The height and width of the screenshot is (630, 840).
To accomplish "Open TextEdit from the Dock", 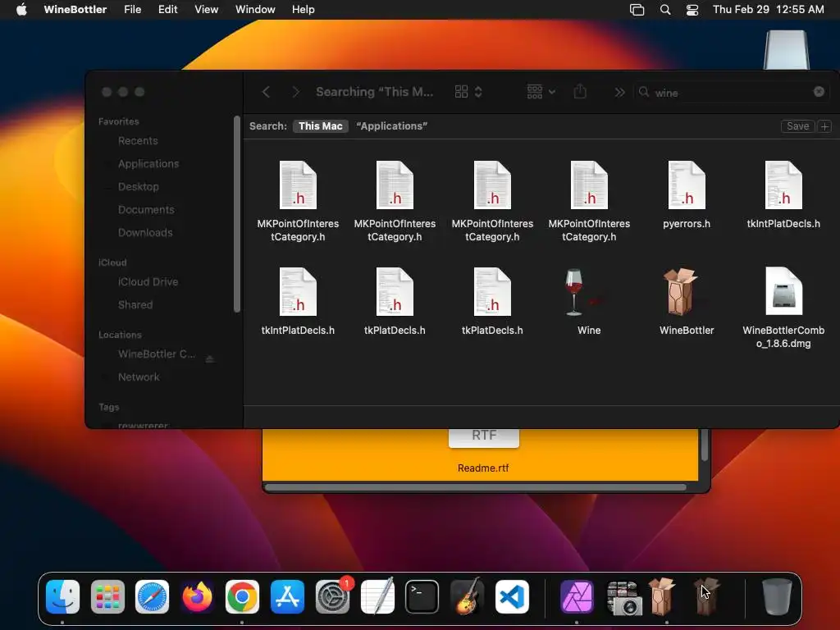I will (377, 596).
